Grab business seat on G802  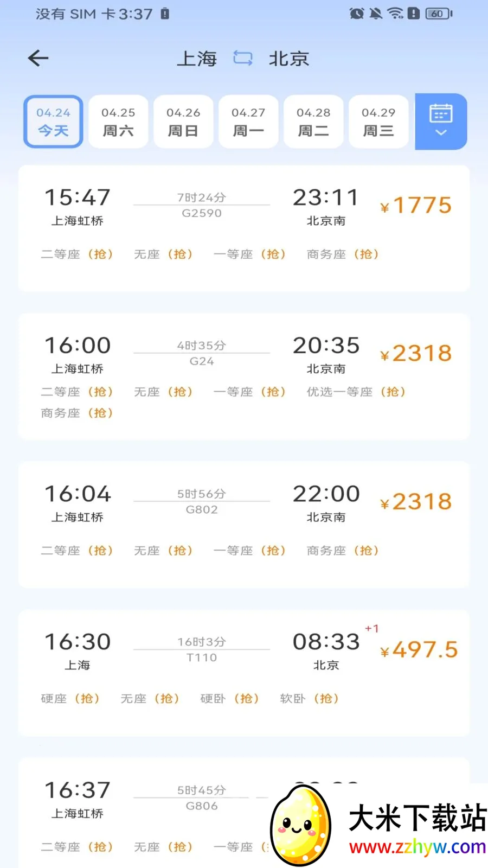pos(343,551)
